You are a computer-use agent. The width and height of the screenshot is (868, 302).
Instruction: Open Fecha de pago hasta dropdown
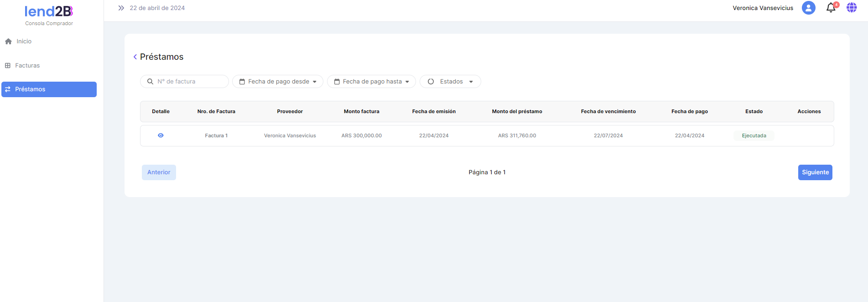(x=371, y=82)
